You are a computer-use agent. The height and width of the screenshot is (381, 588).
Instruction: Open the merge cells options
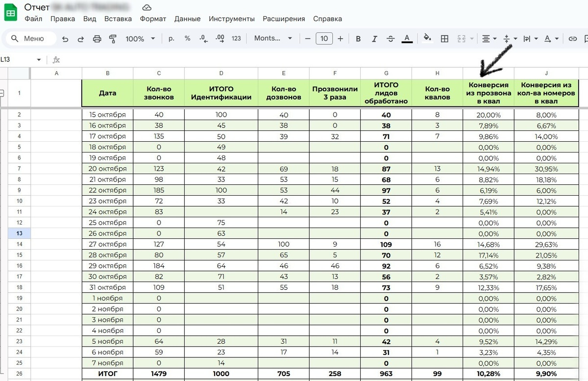465,39
